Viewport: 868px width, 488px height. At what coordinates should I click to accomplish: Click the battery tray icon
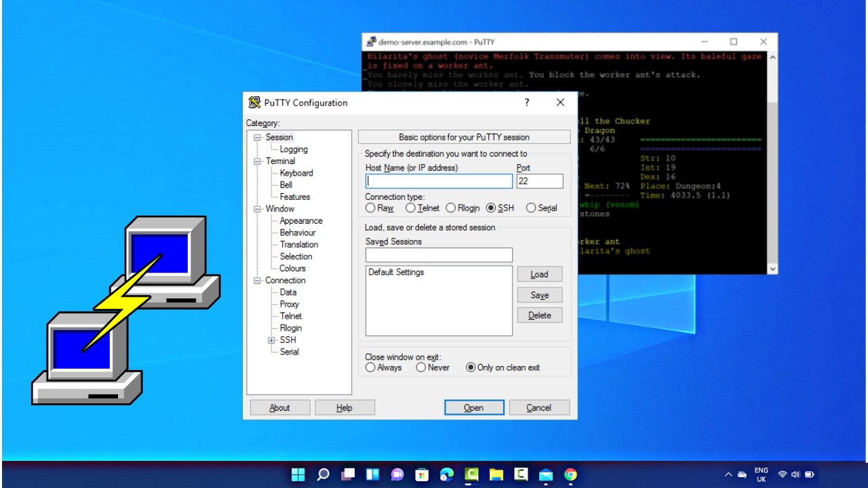pyautogui.click(x=809, y=475)
